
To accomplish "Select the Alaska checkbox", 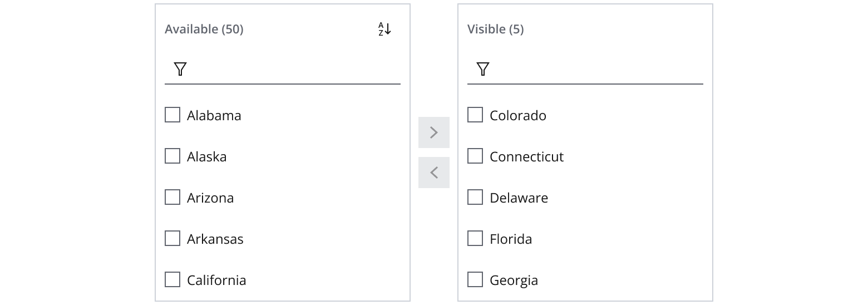I will (x=172, y=156).
